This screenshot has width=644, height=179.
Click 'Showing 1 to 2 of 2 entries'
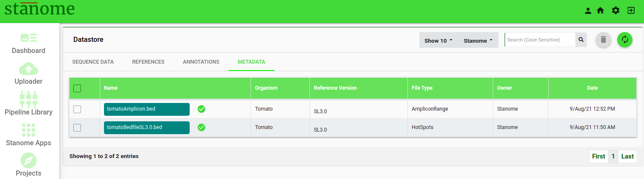coord(104,156)
